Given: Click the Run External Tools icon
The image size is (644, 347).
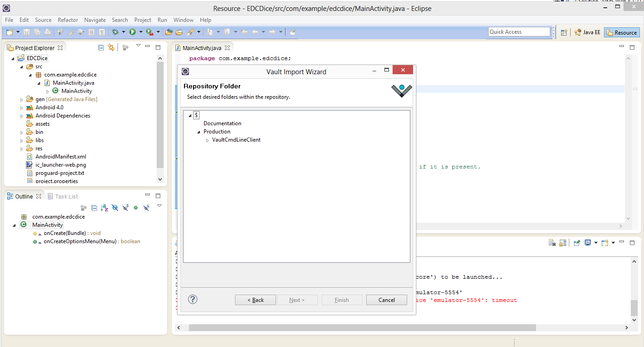Looking at the screenshot, I should 149,32.
